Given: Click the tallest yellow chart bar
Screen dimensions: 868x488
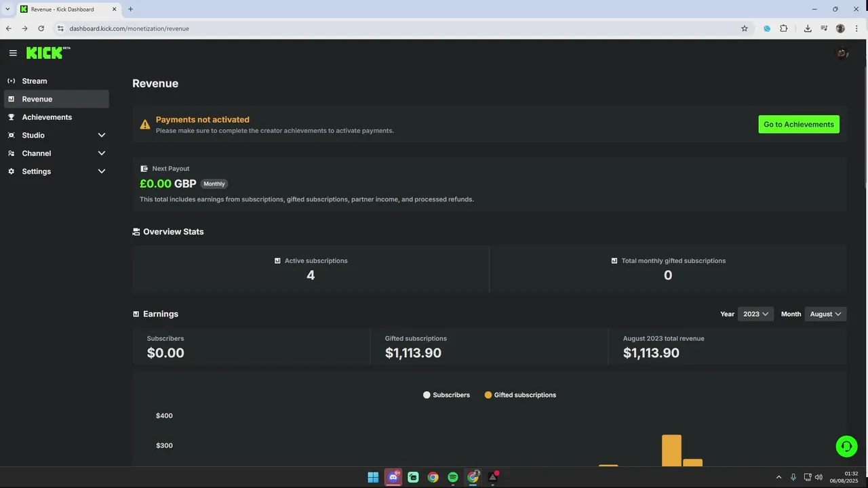Looking at the screenshot, I should 671,451.
